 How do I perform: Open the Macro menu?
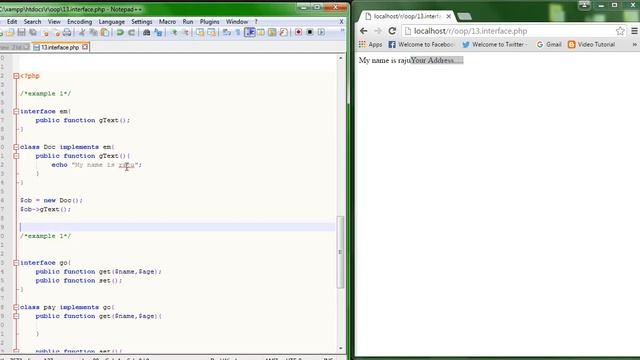click(167, 22)
